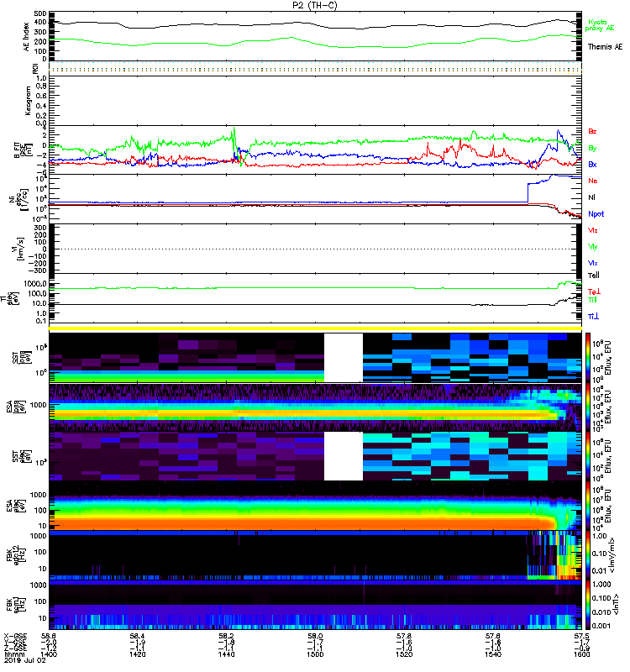The width and height of the screenshot is (630, 672).
Task: Click the 1600 time tick label
Action: [x=582, y=654]
